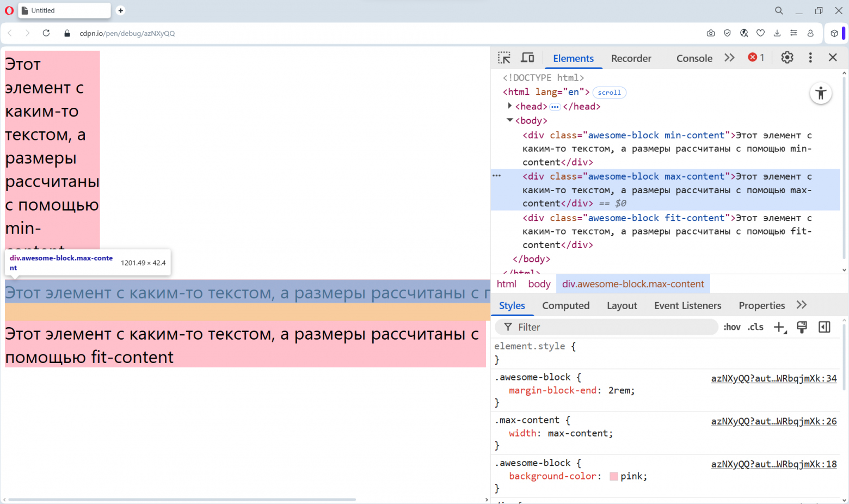Screen dimensions: 849x504
Task: Toggle the rendering emulations icon in Styles pane
Action: [x=802, y=327]
